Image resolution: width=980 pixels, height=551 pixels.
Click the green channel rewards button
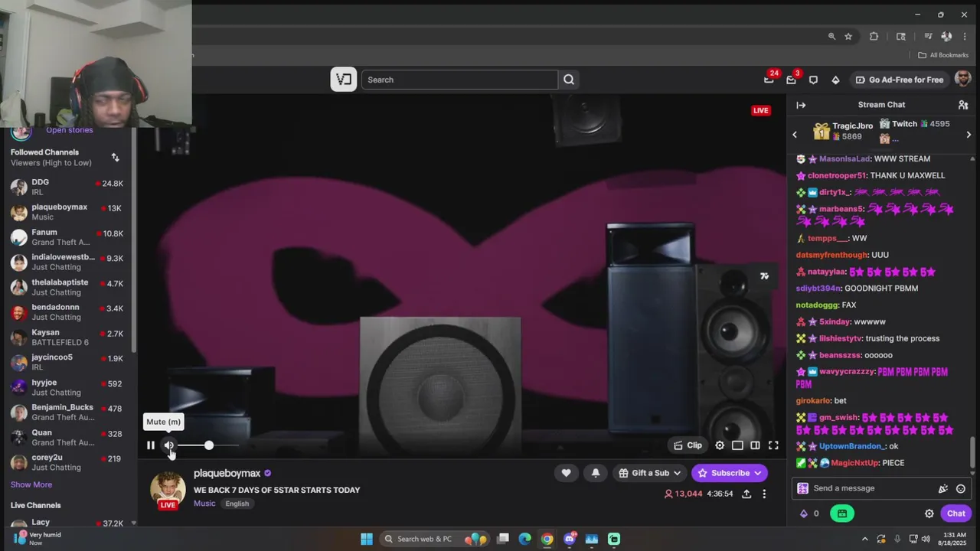pos(842,514)
